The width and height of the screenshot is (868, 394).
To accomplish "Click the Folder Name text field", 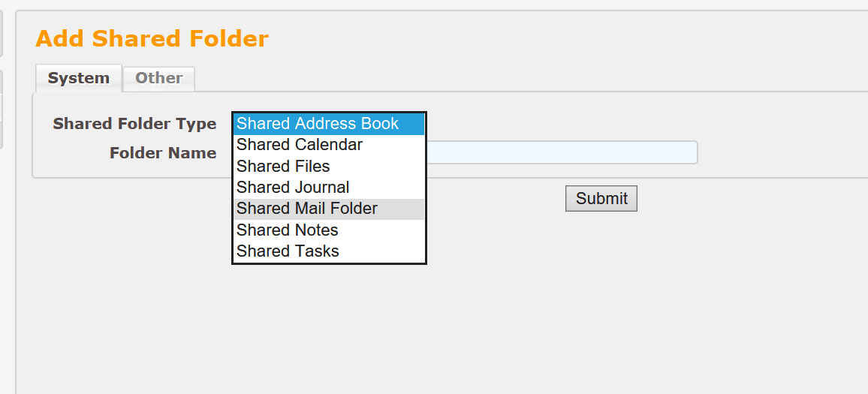I will pos(562,152).
